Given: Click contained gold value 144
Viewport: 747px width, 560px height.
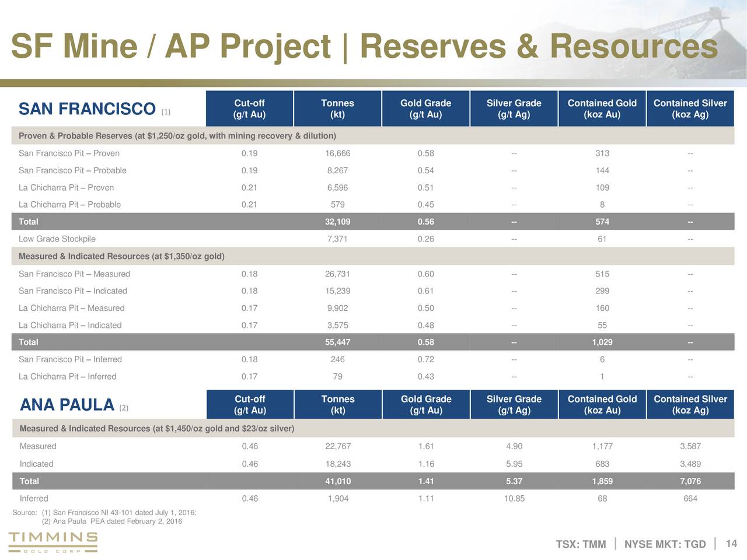Looking at the screenshot, I should tap(602, 170).
